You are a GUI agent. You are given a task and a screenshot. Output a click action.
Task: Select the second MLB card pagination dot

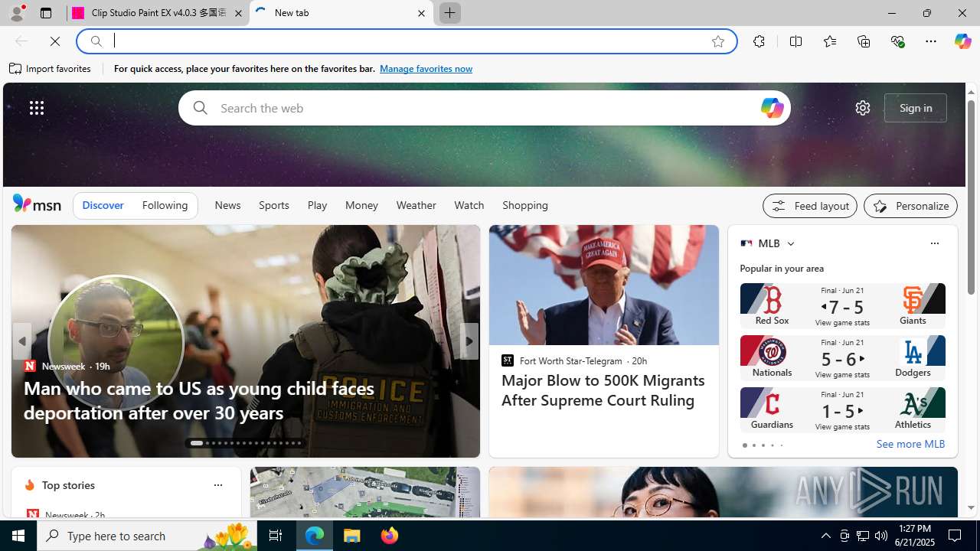click(x=753, y=445)
